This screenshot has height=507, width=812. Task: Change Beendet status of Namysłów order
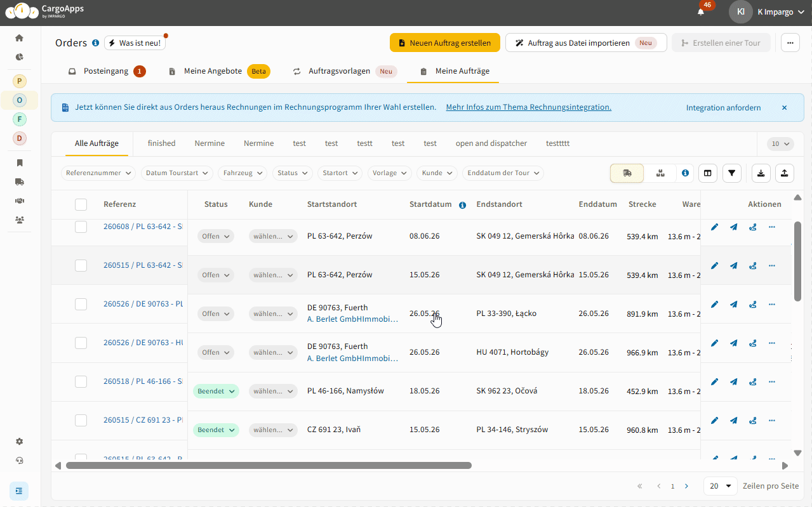(x=216, y=392)
